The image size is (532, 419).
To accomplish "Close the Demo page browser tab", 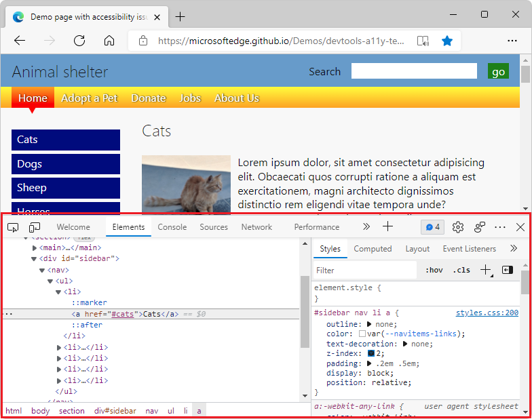I will coord(157,17).
